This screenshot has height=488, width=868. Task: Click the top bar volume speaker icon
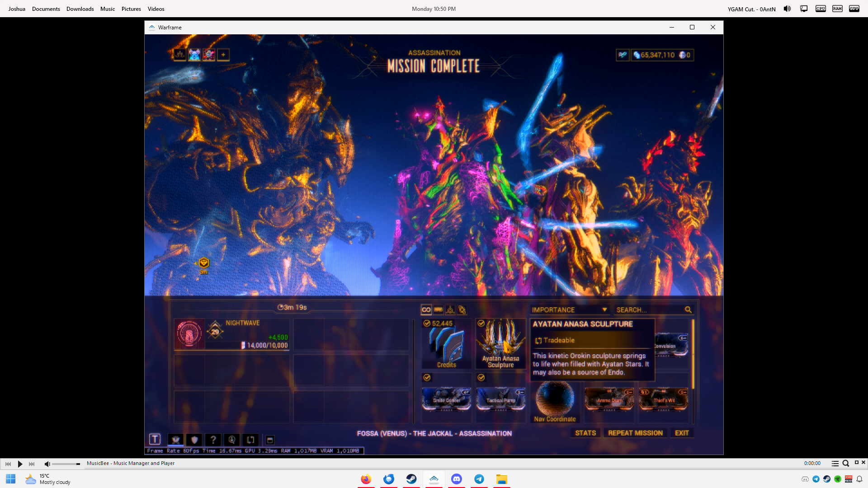pyautogui.click(x=787, y=9)
